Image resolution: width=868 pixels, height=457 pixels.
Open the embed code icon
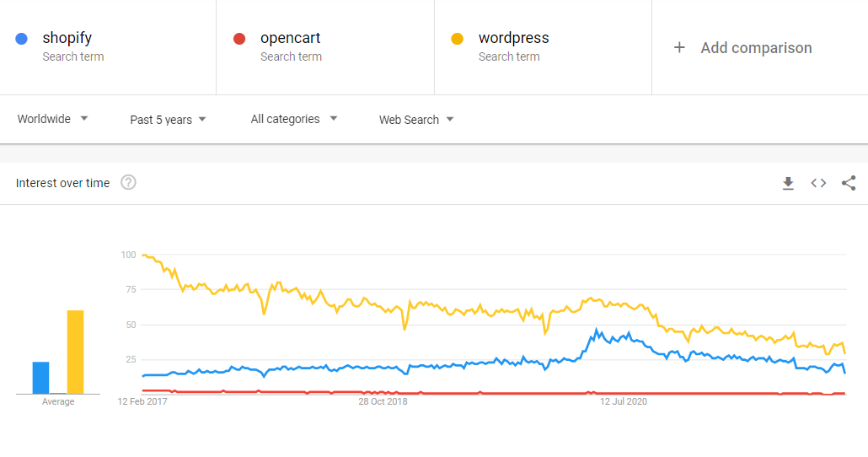click(818, 183)
